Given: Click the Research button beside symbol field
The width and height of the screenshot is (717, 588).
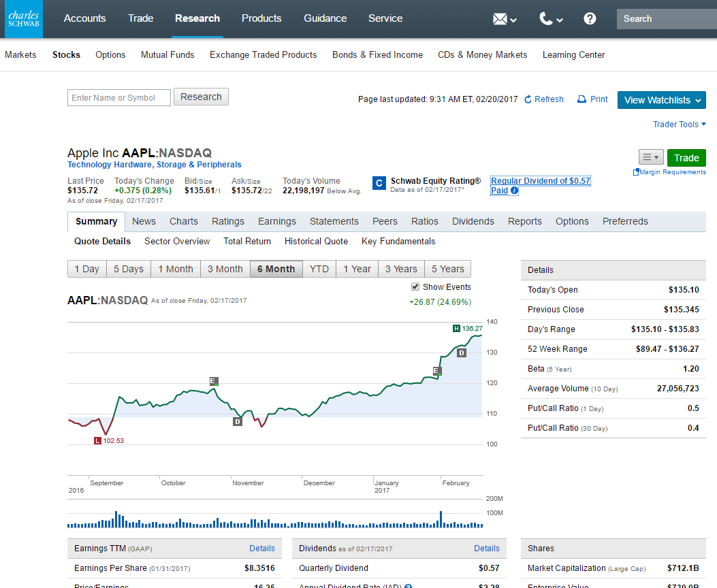Looking at the screenshot, I should point(201,97).
